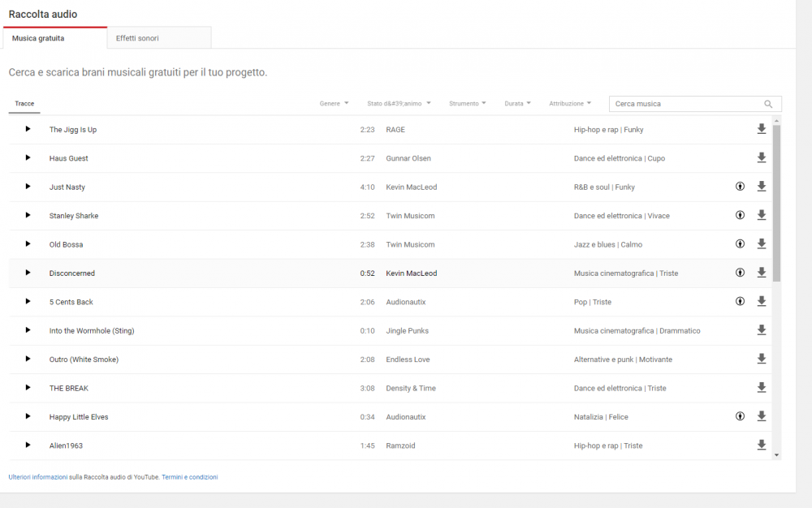The image size is (812, 508).
Task: Download the Alien1963 track
Action: coord(761,445)
